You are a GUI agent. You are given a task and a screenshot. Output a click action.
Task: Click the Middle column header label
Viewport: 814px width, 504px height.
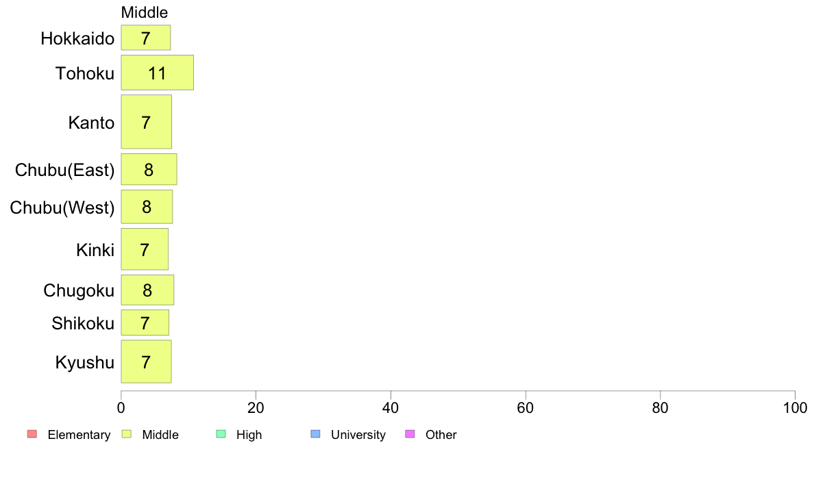pyautogui.click(x=145, y=12)
